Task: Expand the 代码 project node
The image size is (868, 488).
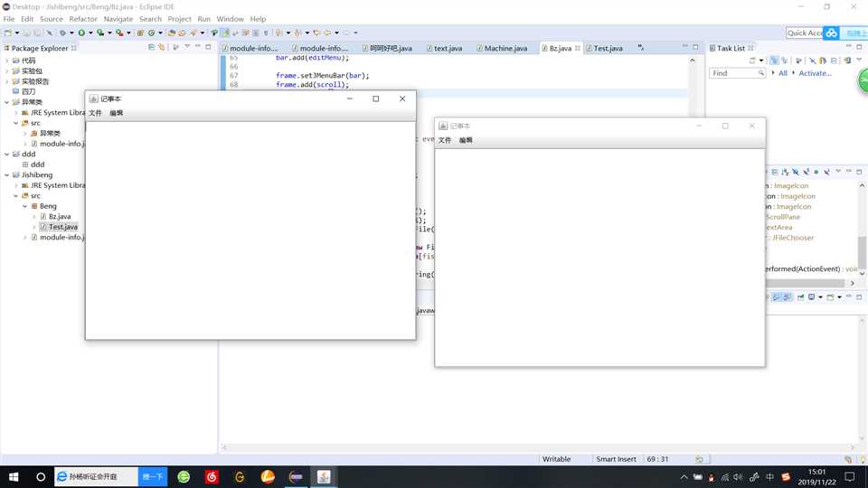Action: point(6,61)
